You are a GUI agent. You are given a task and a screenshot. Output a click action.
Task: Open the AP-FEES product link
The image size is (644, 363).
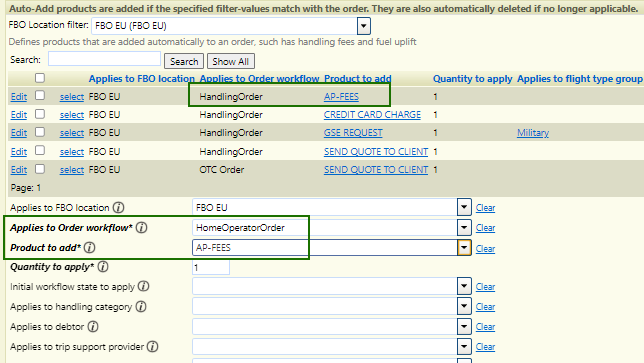pos(341,97)
